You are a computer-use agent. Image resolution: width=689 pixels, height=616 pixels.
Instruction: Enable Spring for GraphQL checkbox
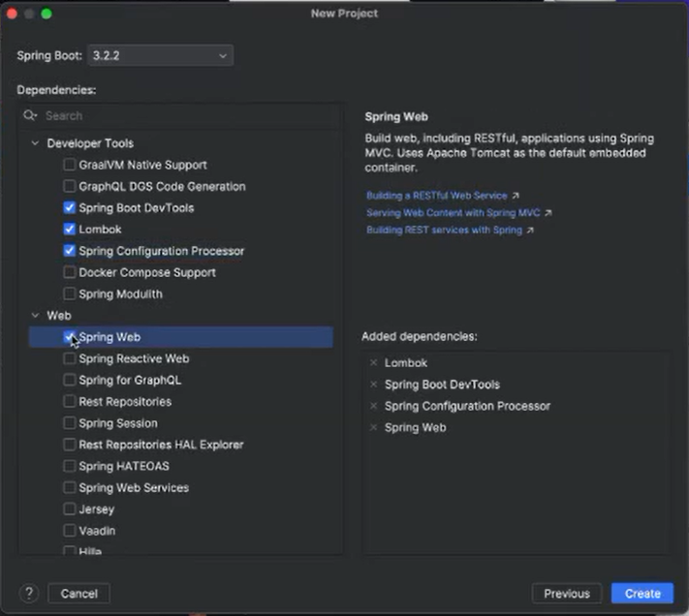click(x=69, y=380)
